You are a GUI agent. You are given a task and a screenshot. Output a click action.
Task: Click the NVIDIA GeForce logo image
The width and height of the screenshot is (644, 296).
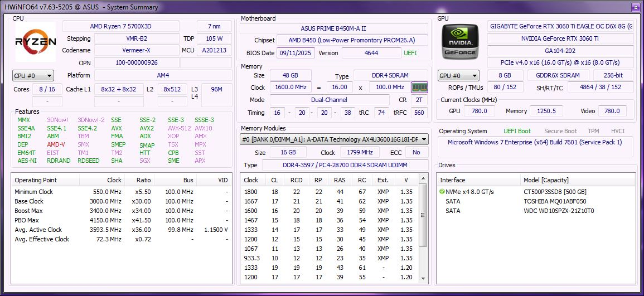pos(461,42)
